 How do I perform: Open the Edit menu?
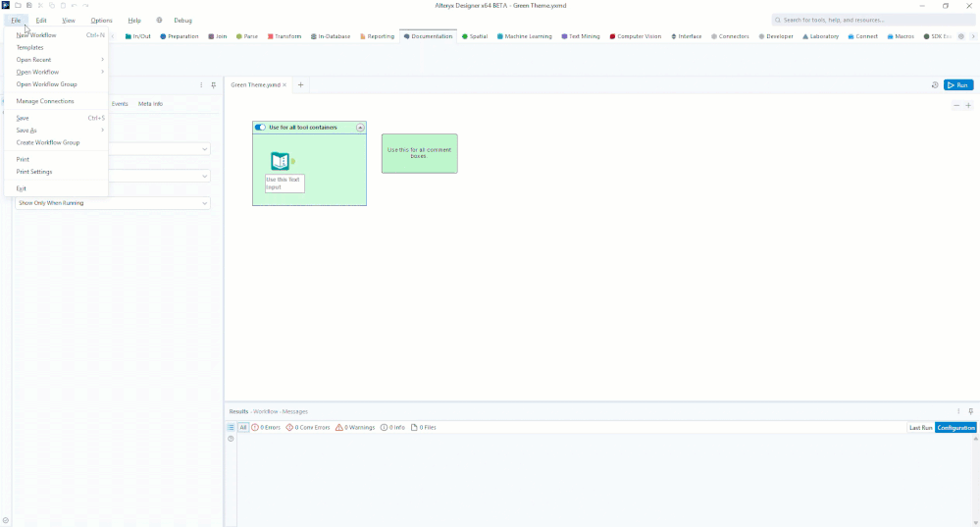click(x=41, y=20)
